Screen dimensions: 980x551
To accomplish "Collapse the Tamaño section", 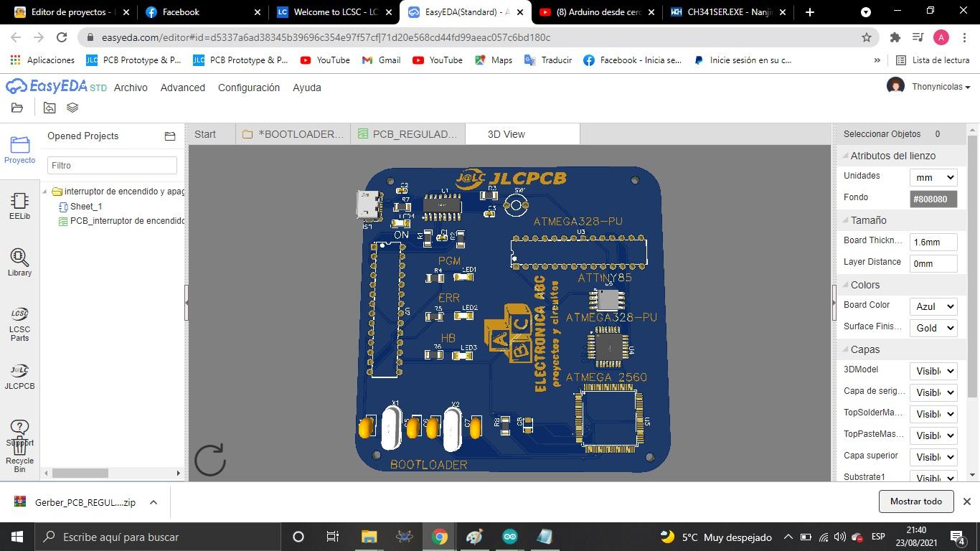I will pos(844,220).
